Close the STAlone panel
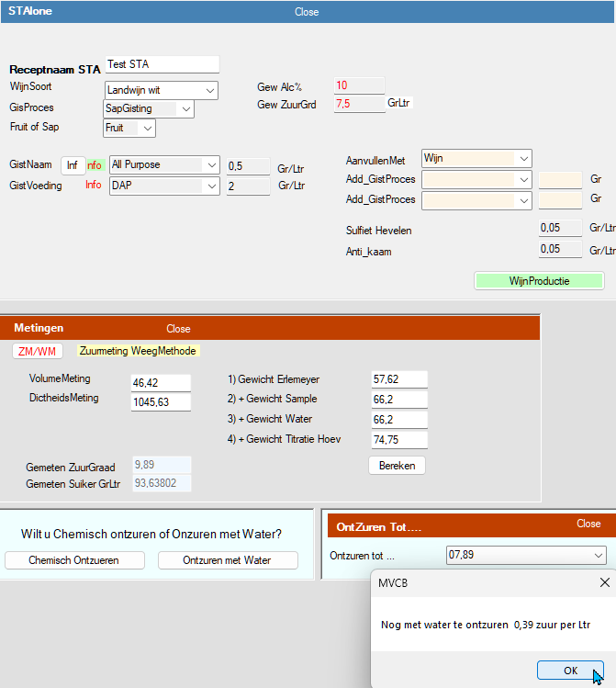 point(307,12)
